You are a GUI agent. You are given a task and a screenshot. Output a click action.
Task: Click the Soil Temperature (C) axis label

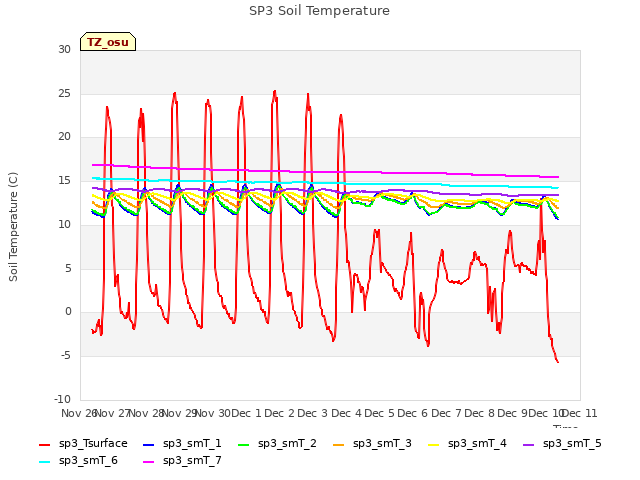tap(13, 227)
